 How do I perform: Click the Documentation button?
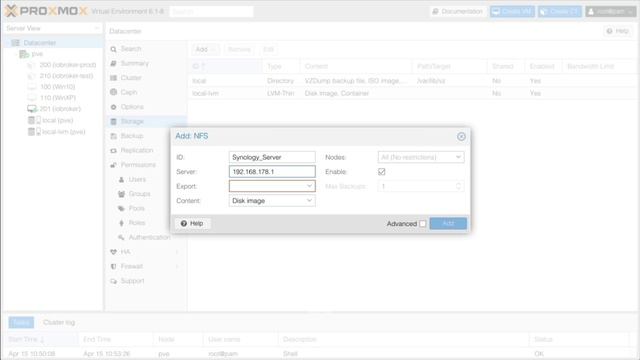point(458,11)
